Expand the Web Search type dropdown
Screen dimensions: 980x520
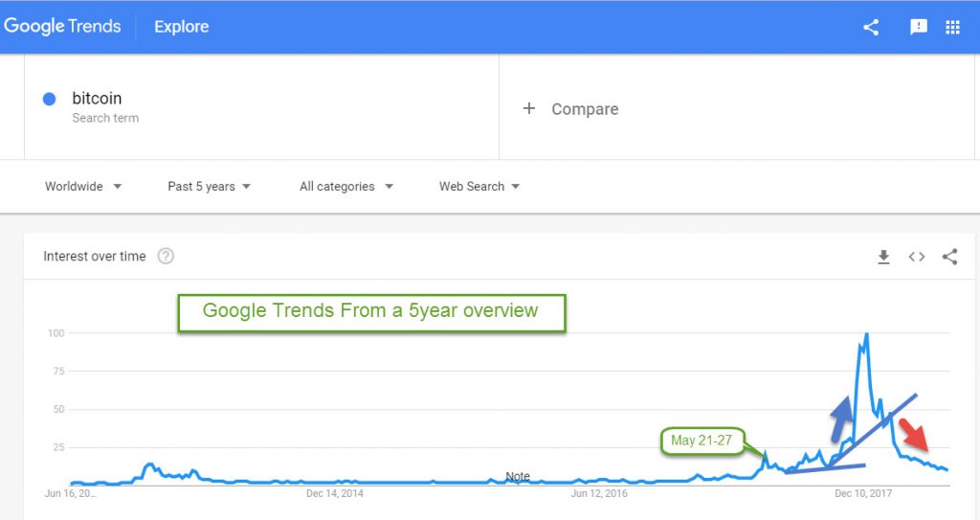(479, 186)
